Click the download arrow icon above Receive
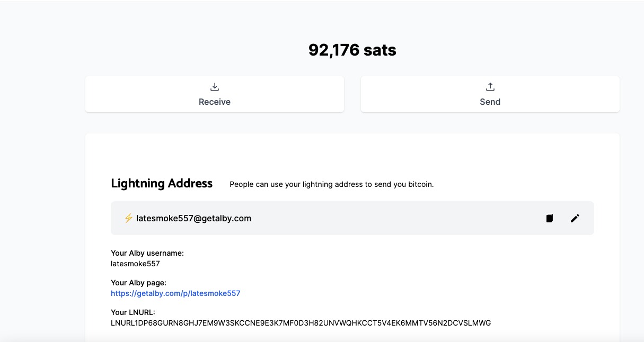Viewport: 644px width, 342px height. tap(215, 87)
